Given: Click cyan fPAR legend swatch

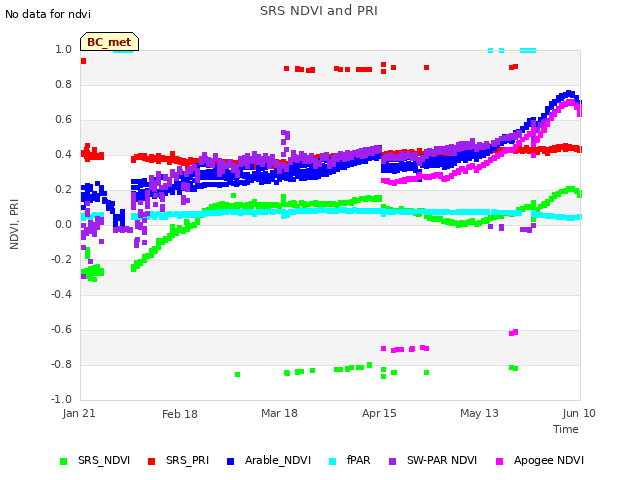Looking at the screenshot, I should (333, 461).
